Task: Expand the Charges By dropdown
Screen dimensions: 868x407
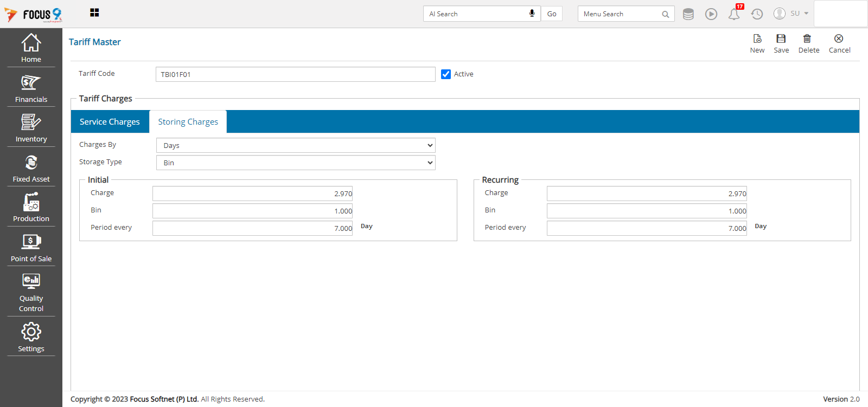Action: pyautogui.click(x=296, y=145)
